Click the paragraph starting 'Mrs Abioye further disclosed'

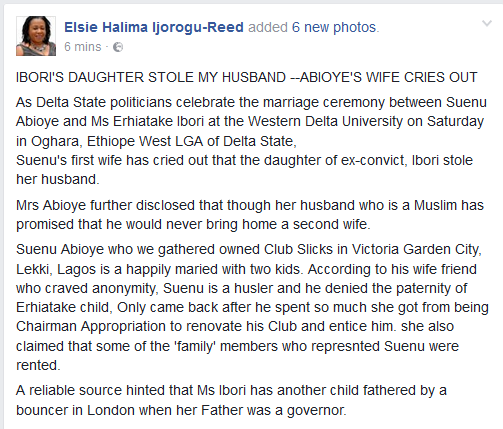250,215
